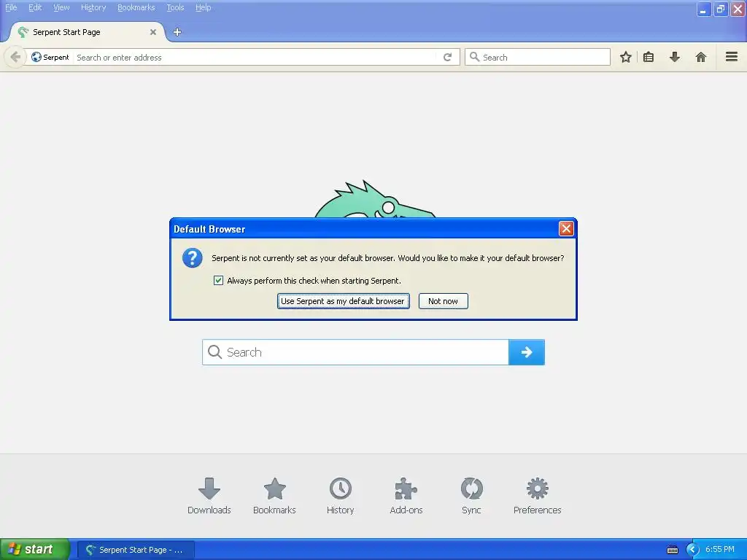Select the Serpent Start Page tab

pyautogui.click(x=86, y=32)
